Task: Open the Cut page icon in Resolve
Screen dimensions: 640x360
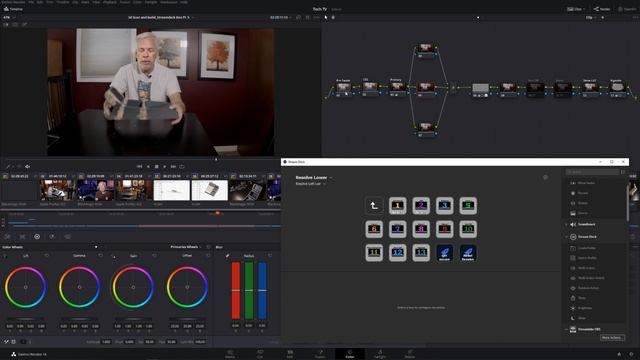Action: coord(260,353)
